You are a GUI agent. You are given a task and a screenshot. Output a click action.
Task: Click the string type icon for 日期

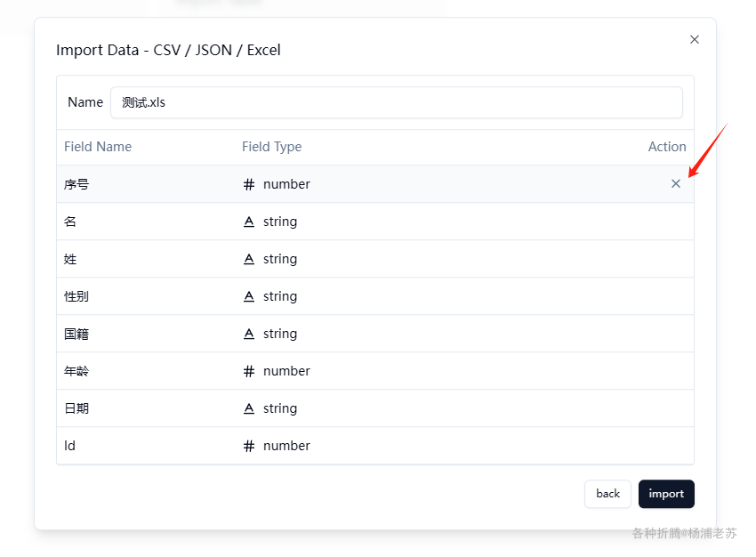[x=249, y=408]
